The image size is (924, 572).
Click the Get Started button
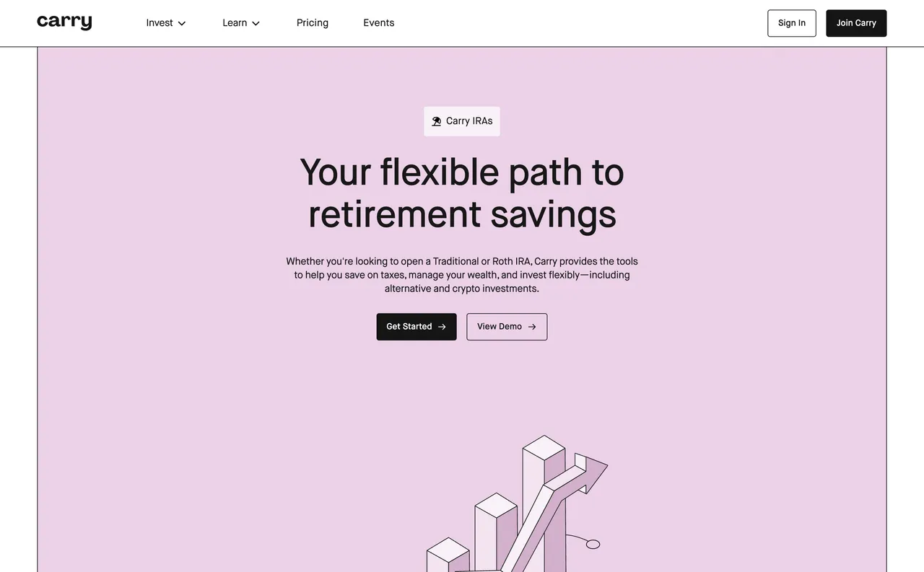(x=416, y=327)
